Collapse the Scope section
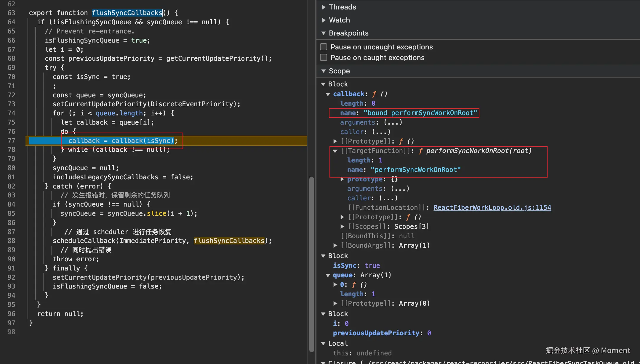 [324, 71]
